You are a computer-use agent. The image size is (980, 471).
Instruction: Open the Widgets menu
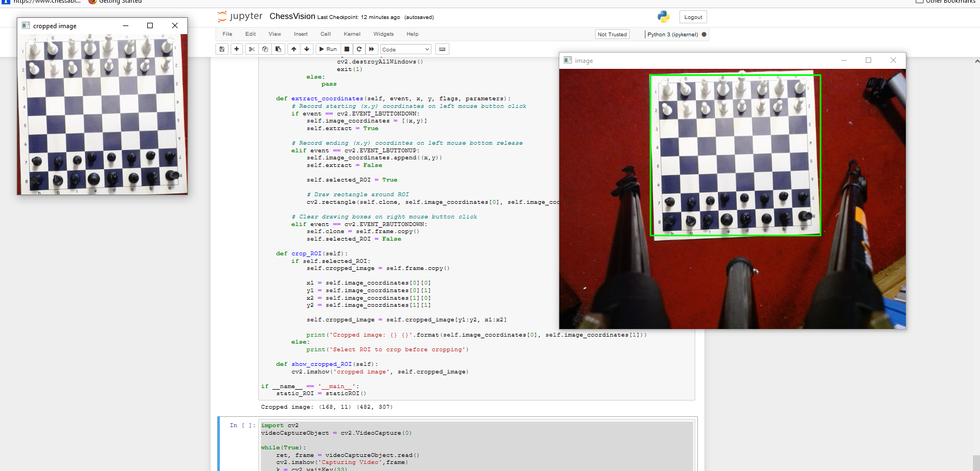(383, 34)
